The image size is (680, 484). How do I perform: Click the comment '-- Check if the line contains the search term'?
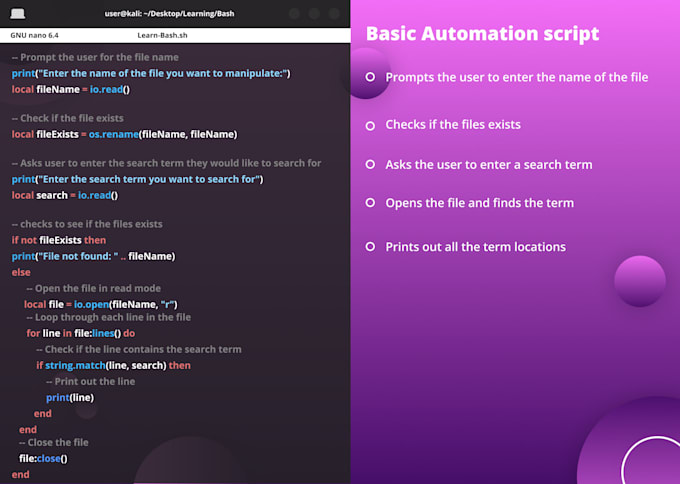[139, 349]
